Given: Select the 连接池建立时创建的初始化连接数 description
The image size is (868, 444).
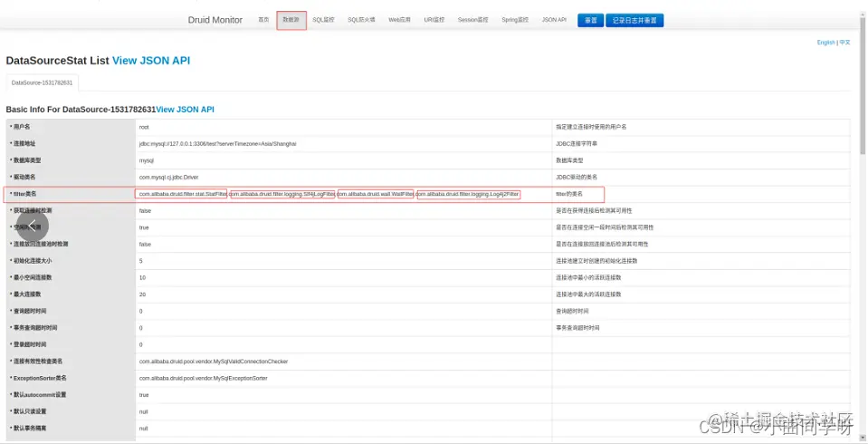Looking at the screenshot, I should (x=596, y=261).
